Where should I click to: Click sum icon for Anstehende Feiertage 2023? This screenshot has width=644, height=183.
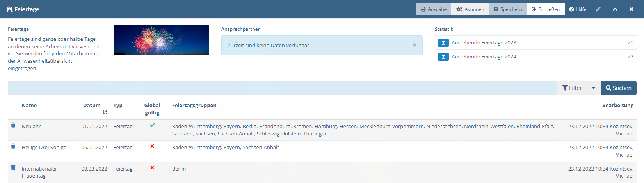[x=443, y=43]
